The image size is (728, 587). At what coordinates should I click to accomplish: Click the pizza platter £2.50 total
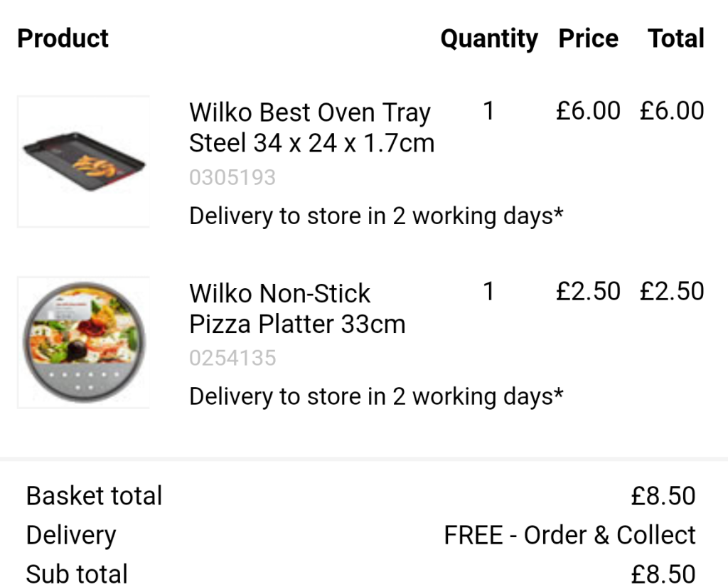click(x=672, y=292)
